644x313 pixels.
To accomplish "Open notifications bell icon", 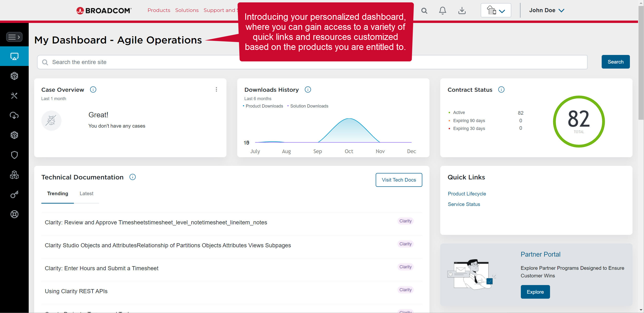I will point(442,11).
